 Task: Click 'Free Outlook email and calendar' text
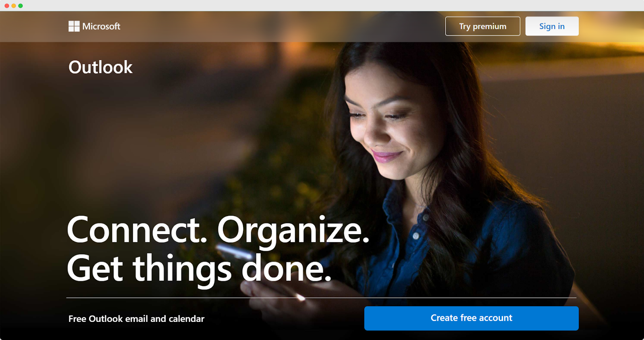(136, 319)
